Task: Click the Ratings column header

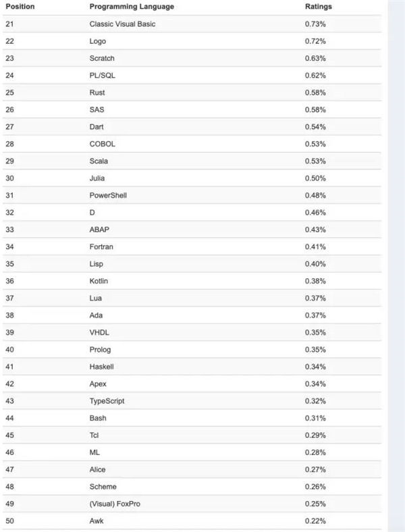Action: click(x=319, y=7)
